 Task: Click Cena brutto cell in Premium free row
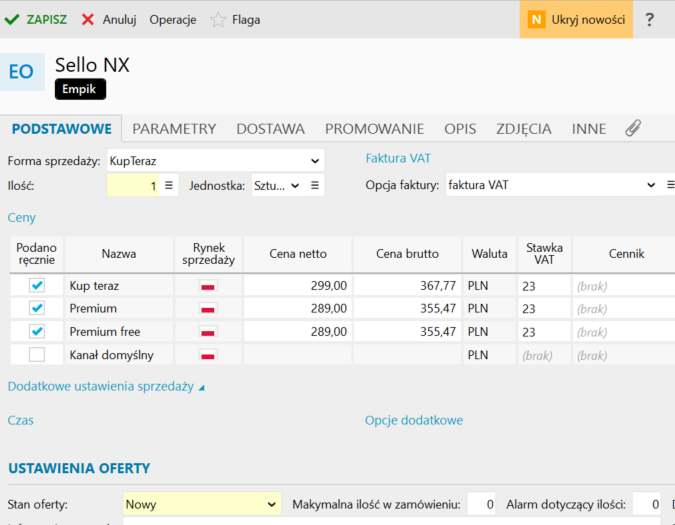407,332
